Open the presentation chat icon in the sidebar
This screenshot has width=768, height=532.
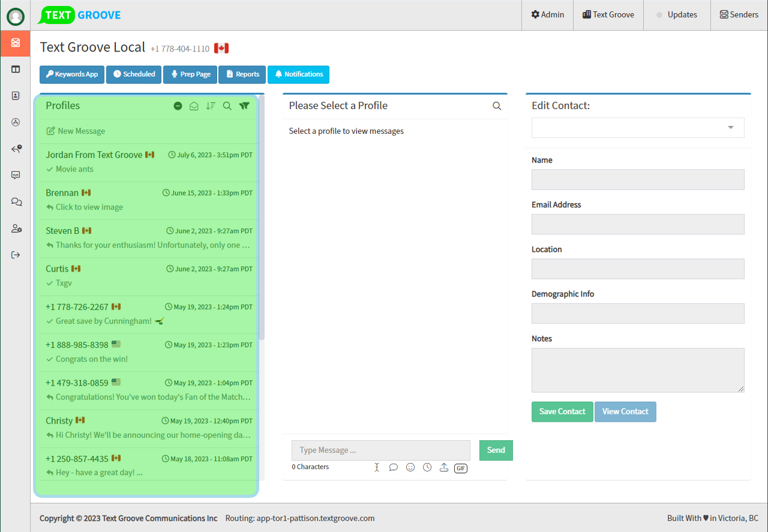click(16, 175)
